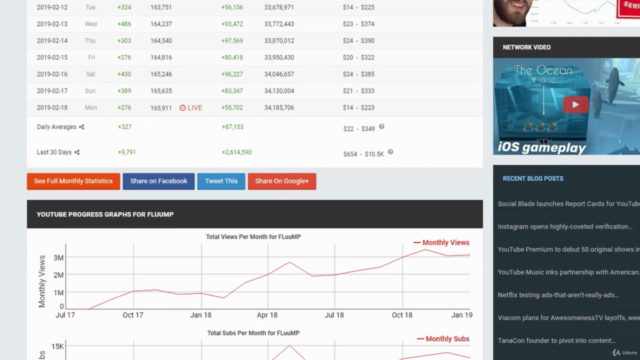The height and width of the screenshot is (360, 640).
Task: Click the +9,791 last 30 days subscribers
Action: (127, 152)
